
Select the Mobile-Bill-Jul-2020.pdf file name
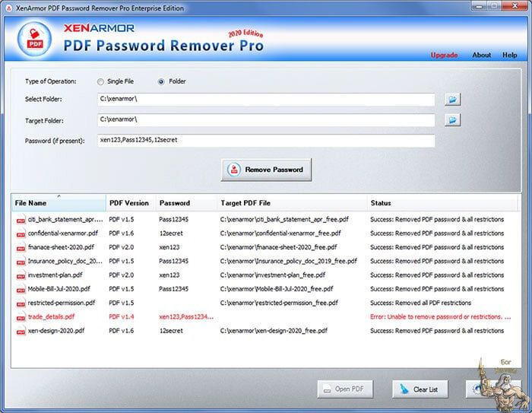pos(59,289)
